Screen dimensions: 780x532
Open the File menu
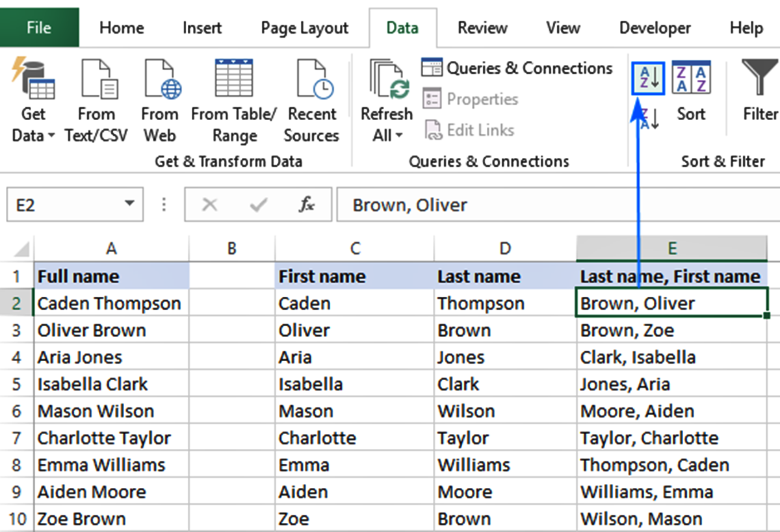[x=39, y=28]
